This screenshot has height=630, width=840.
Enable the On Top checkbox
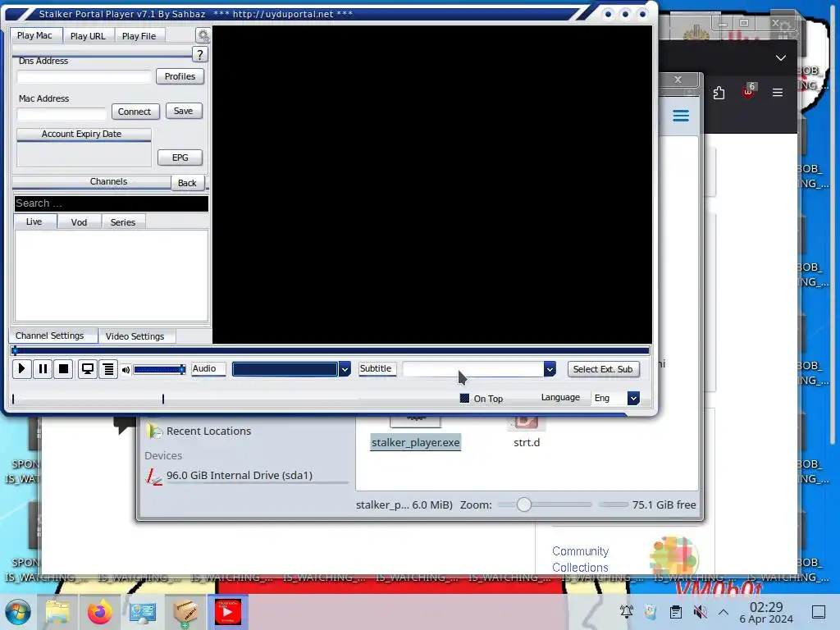coord(464,398)
